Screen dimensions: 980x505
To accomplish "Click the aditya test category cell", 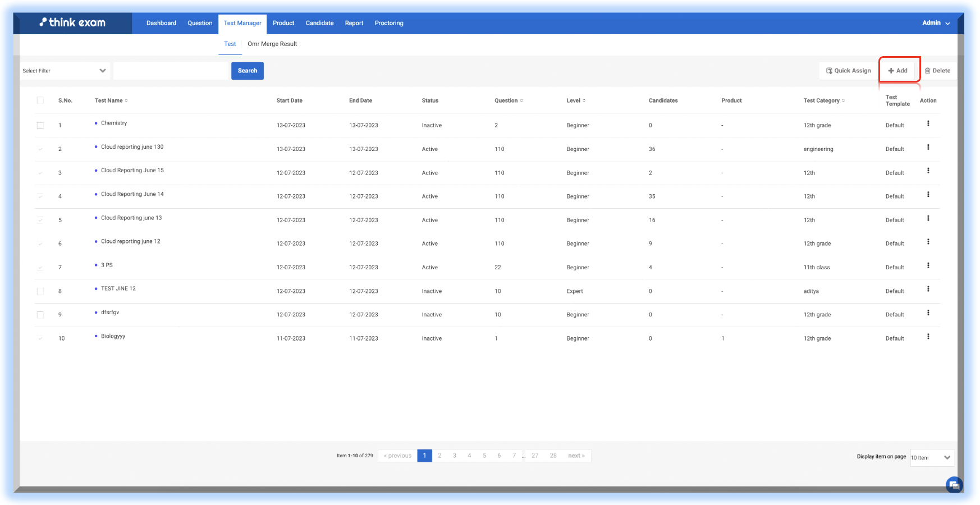I will click(811, 291).
